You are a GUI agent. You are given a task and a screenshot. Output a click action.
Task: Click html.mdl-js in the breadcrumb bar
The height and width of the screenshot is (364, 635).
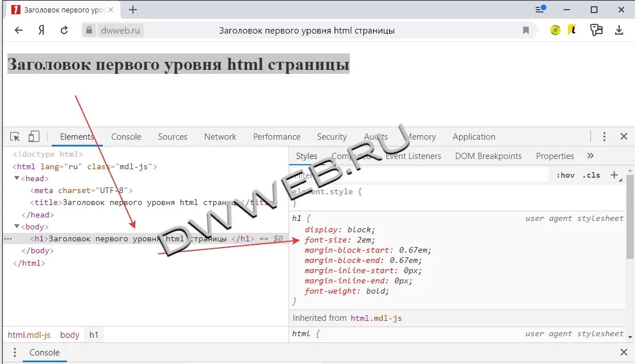click(29, 335)
